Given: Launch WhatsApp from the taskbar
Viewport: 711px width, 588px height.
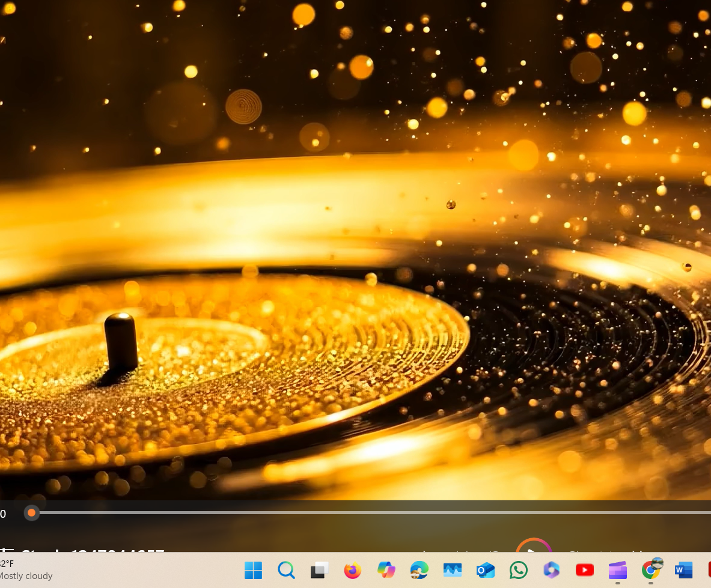Looking at the screenshot, I should pos(518,570).
